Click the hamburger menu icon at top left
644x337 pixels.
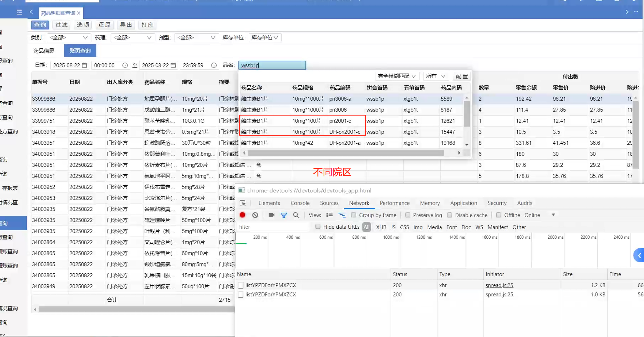tap(19, 12)
